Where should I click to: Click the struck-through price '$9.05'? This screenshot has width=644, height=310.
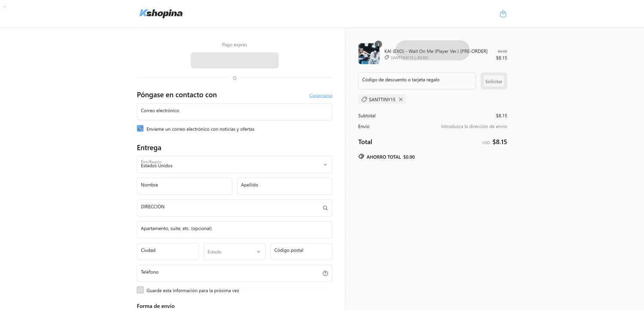point(502,51)
